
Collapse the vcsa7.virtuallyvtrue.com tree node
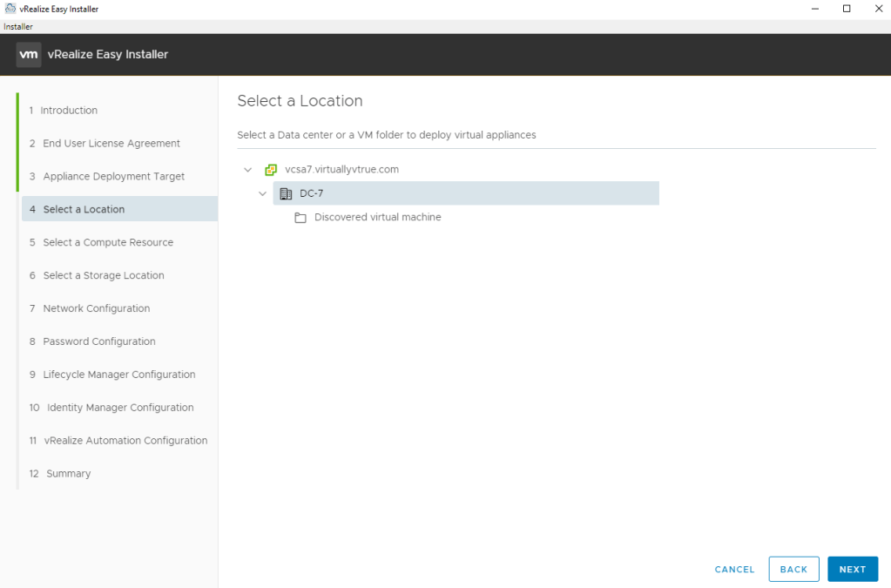click(x=248, y=170)
